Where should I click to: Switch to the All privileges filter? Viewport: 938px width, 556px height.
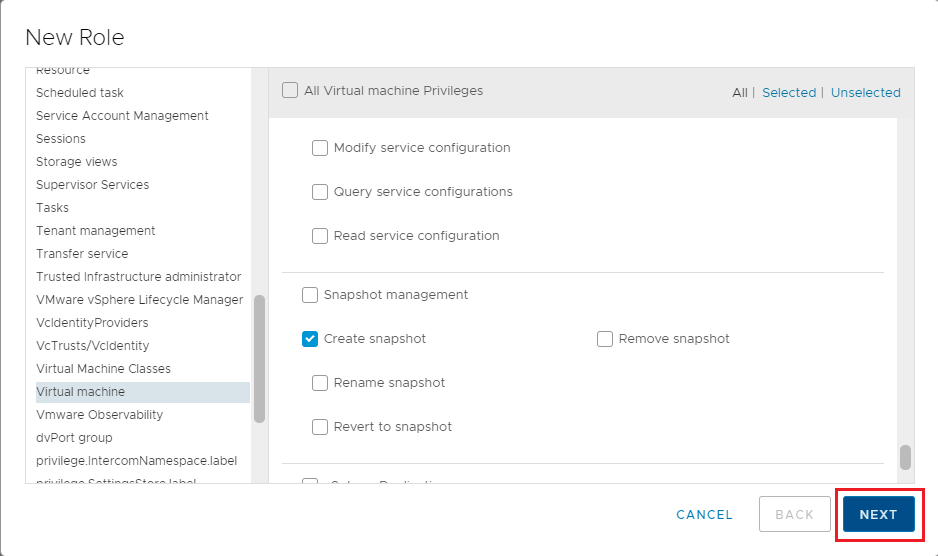[739, 92]
